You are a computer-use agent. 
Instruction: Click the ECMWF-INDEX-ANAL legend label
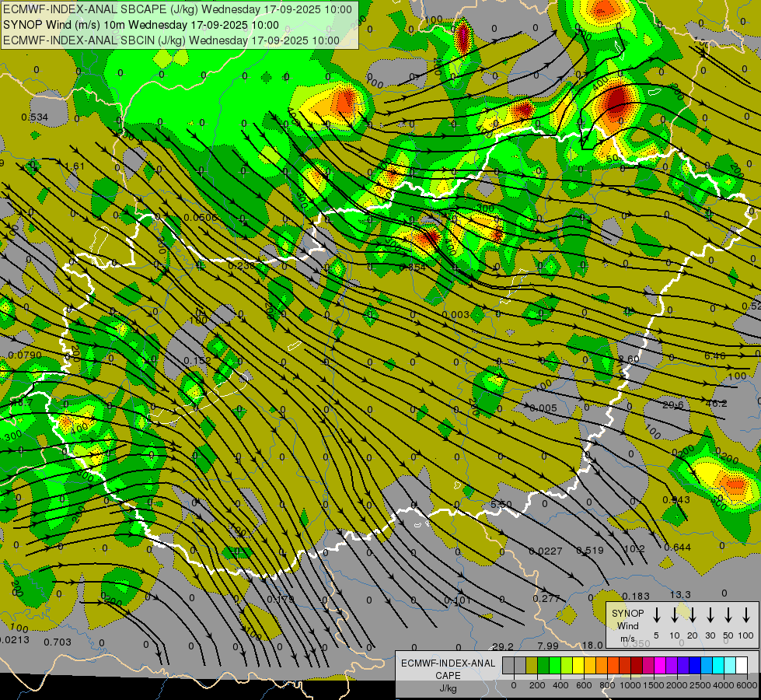(448, 663)
